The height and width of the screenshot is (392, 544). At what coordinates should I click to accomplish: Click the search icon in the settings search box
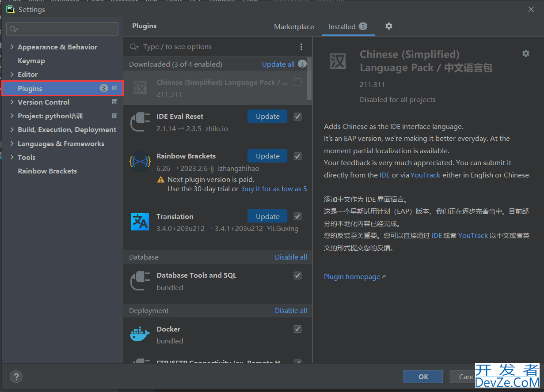[x=14, y=29]
